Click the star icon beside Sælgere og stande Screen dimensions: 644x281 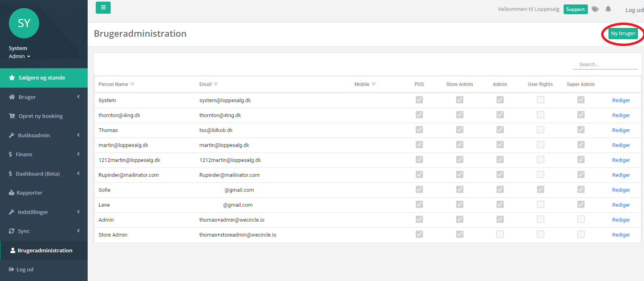click(12, 78)
